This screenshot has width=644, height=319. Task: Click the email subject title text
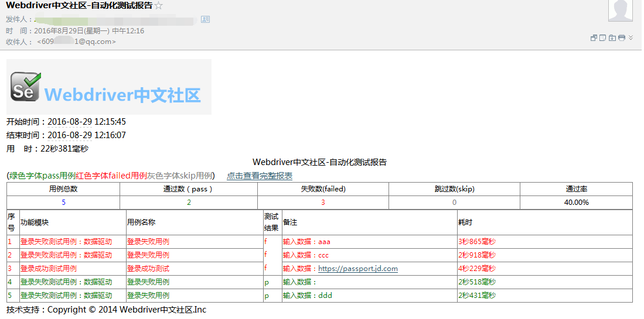click(79, 6)
